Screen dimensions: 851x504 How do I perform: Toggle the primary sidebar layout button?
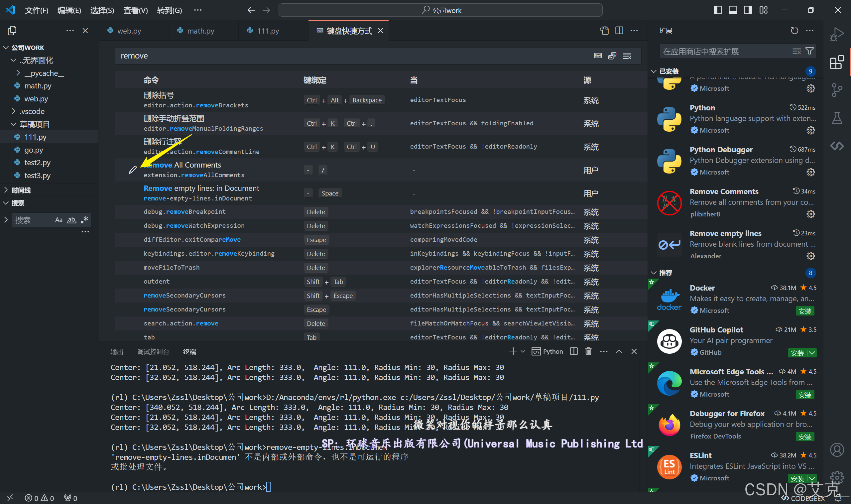(718, 10)
